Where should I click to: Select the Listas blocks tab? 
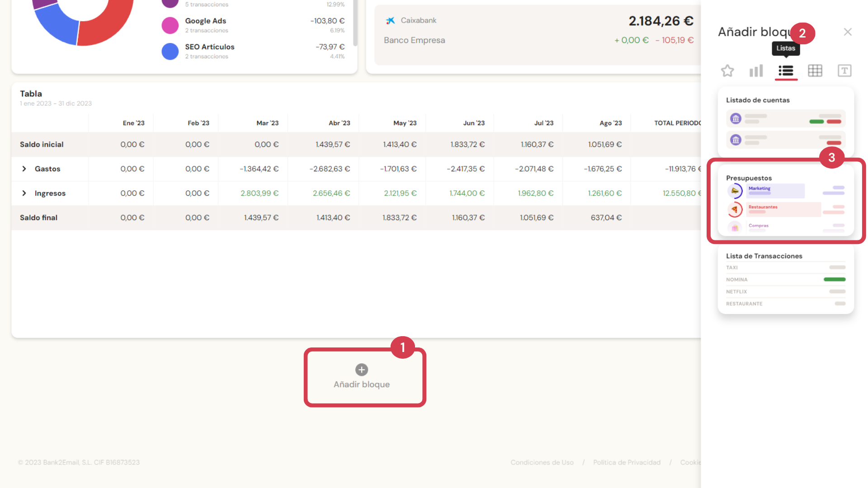point(786,71)
